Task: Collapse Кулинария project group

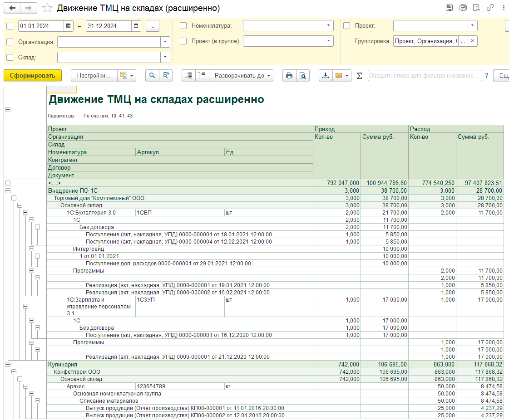Action: click(8, 365)
